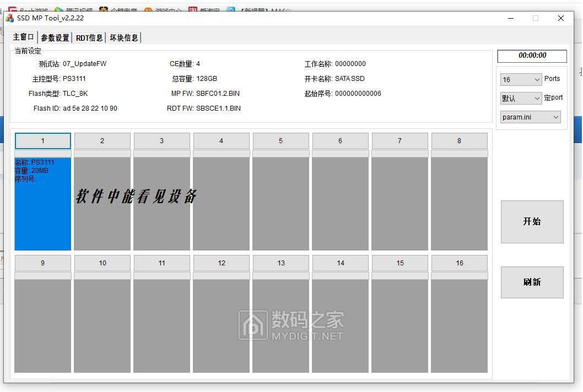Select port 1 header button
The image size is (583, 392).
[43, 141]
